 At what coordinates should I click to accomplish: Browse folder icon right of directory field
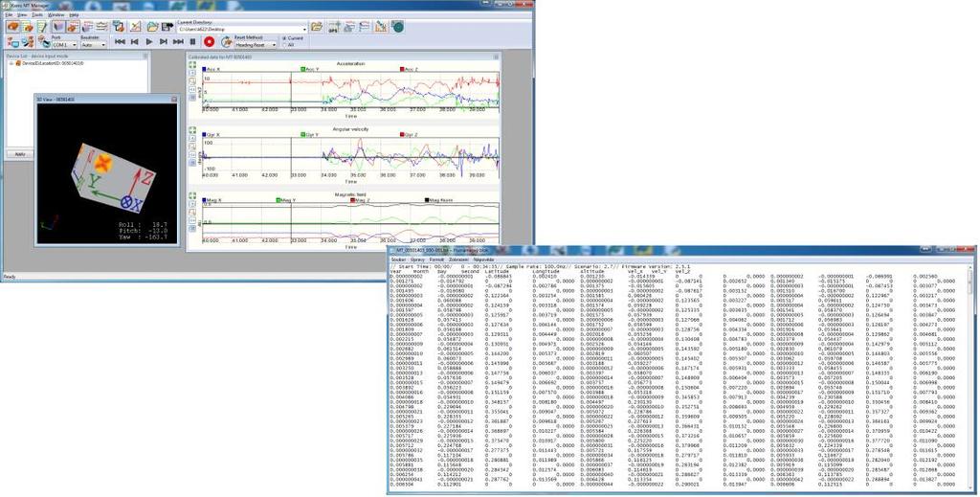[x=316, y=27]
